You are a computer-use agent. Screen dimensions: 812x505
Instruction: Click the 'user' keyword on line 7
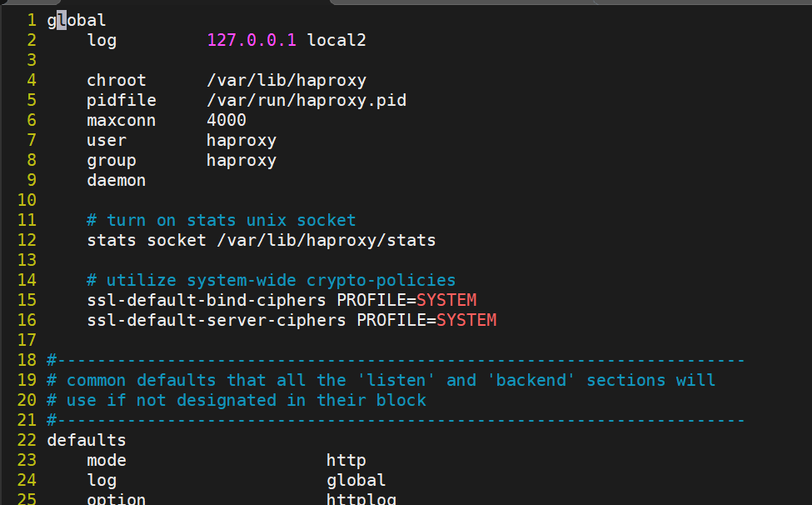click(107, 140)
